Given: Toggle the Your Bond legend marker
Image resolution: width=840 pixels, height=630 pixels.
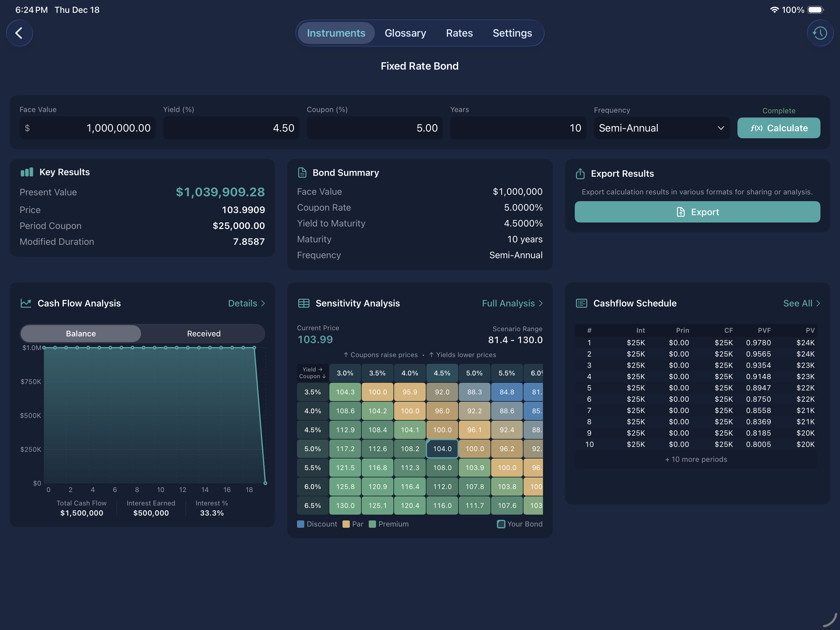Looking at the screenshot, I should pyautogui.click(x=501, y=524).
